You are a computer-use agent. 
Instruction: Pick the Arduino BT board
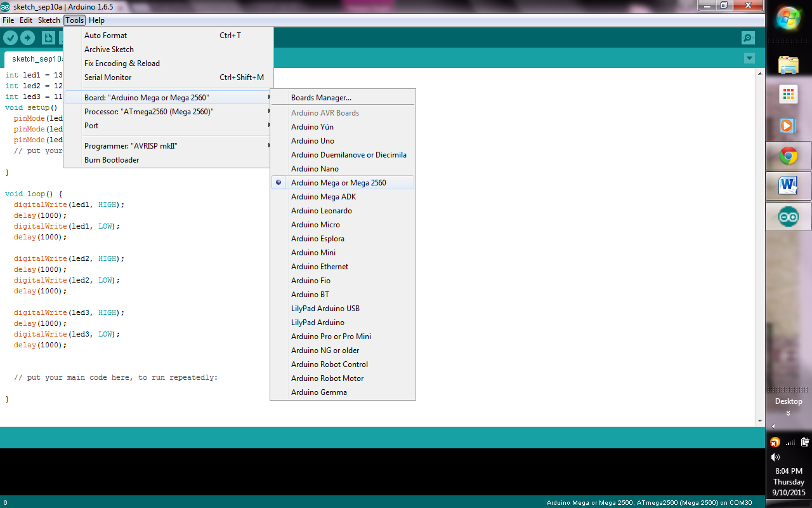(343, 295)
